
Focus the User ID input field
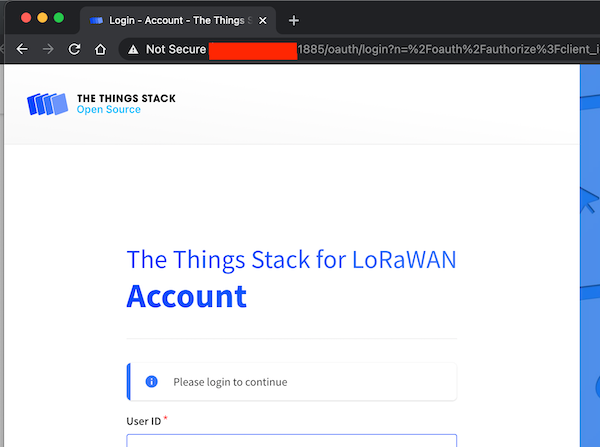click(292, 440)
